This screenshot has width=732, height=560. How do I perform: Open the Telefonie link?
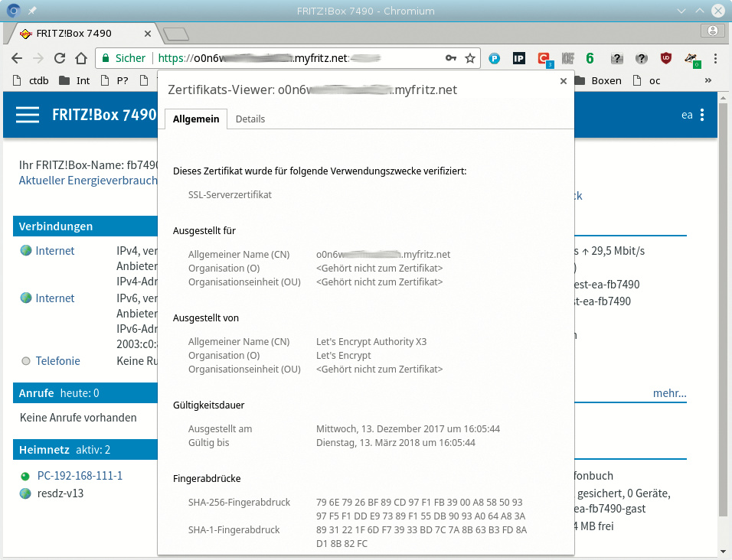pos(57,360)
